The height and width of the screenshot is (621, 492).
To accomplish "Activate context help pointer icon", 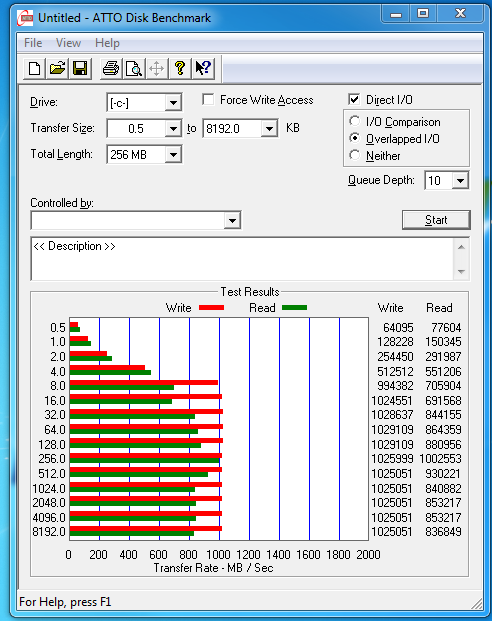I will [x=203, y=69].
